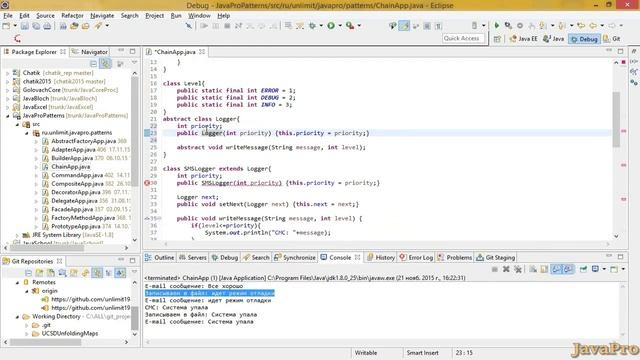Switch to the Problems tab
Viewport: 640px width, 360px height.
[455, 258]
